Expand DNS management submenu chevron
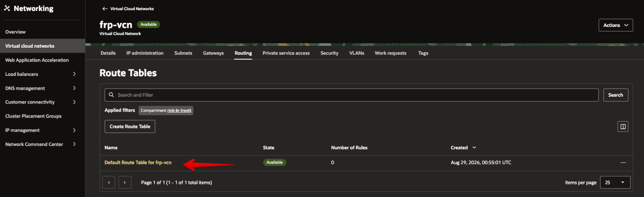Image resolution: width=644 pixels, height=197 pixels. click(74, 88)
